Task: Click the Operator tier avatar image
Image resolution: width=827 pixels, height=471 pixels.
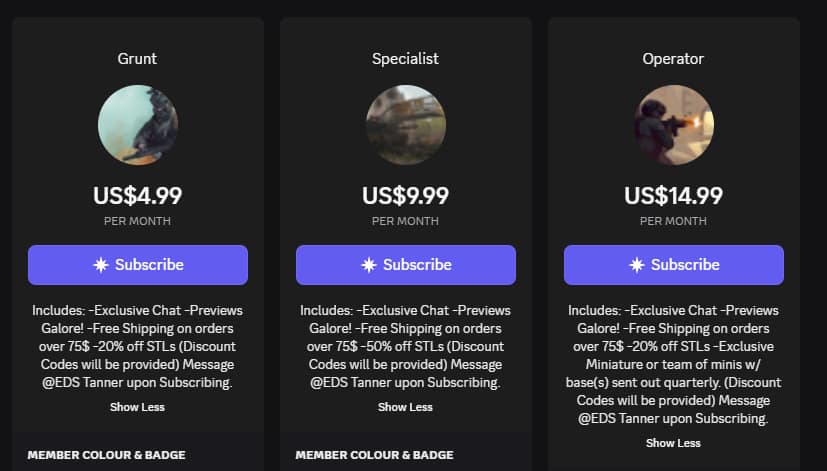Action: click(674, 125)
